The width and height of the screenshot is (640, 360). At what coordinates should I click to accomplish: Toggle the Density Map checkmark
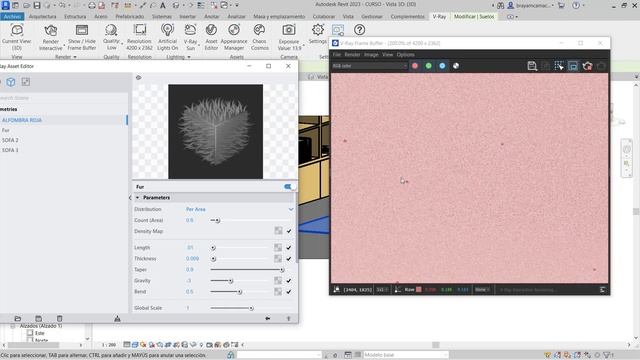pos(289,231)
